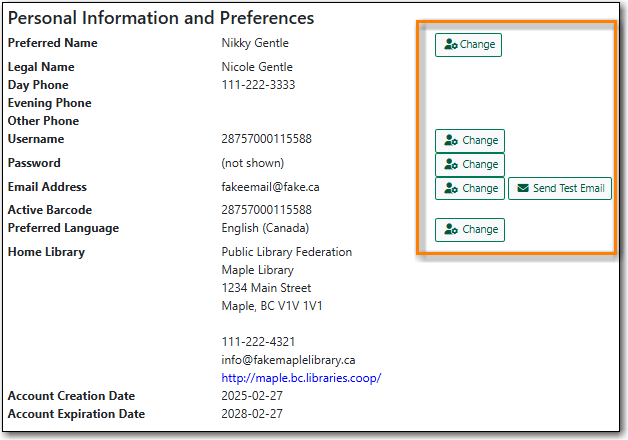Click the account creation date 2025-02-27

pos(251,396)
